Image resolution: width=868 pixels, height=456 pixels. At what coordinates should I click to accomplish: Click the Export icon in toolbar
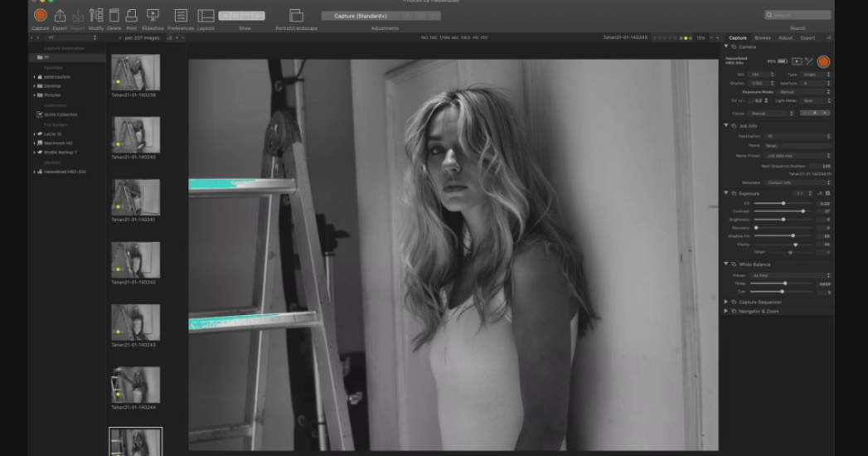coord(60,16)
